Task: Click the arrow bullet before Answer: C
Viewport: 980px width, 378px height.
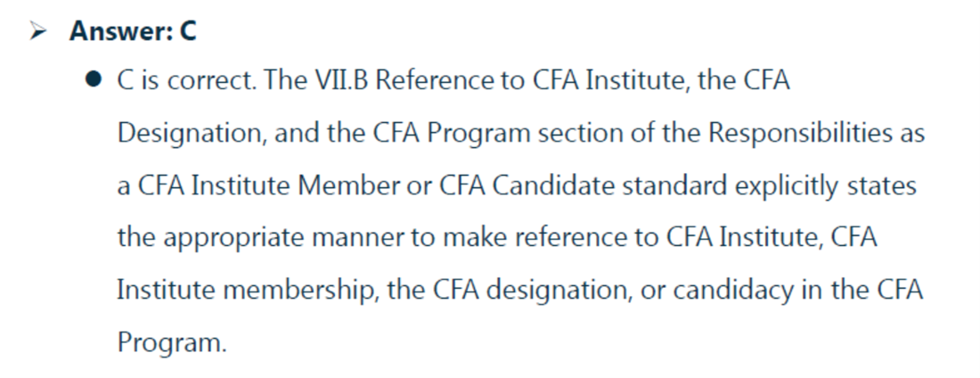Action: tap(37, 32)
